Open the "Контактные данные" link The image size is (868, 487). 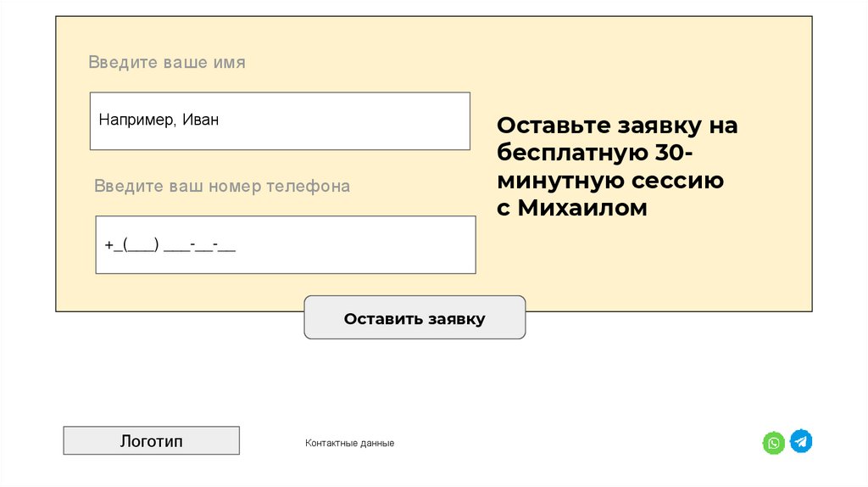(x=349, y=444)
